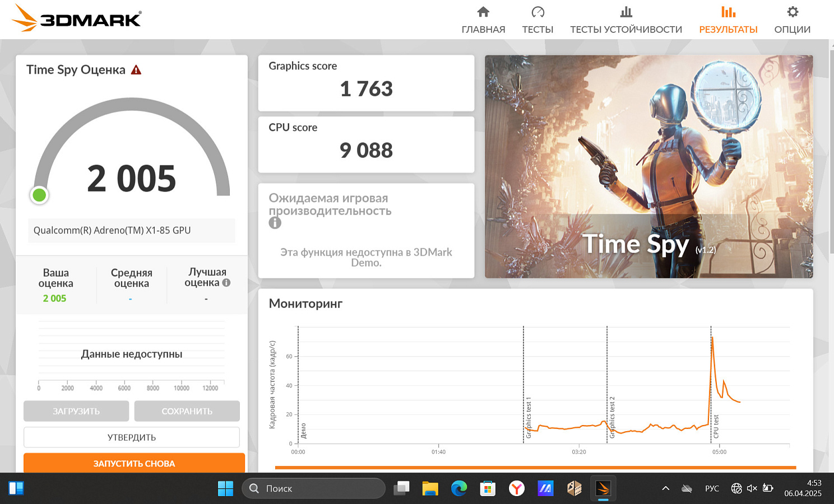
Task: Click info icon under Ожидаемая игровая производительность
Action: coord(275,223)
